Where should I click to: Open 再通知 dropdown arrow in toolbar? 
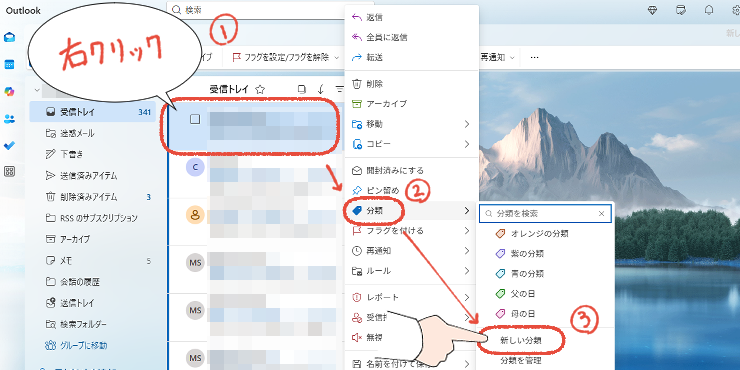coord(512,58)
